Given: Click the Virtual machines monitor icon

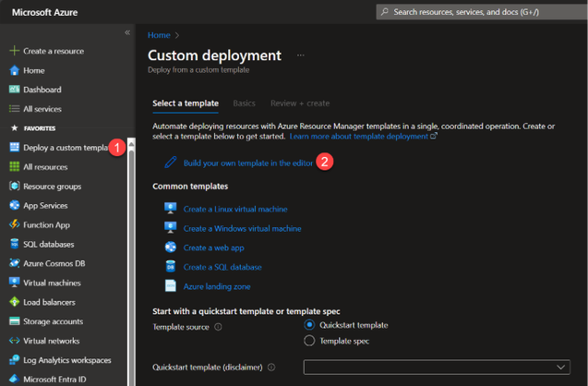Looking at the screenshot, I should (14, 283).
